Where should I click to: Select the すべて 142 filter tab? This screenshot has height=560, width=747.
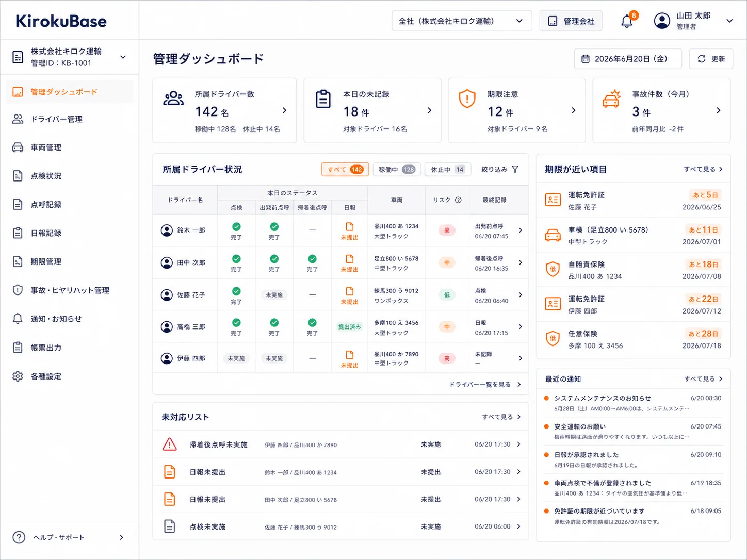click(x=345, y=169)
